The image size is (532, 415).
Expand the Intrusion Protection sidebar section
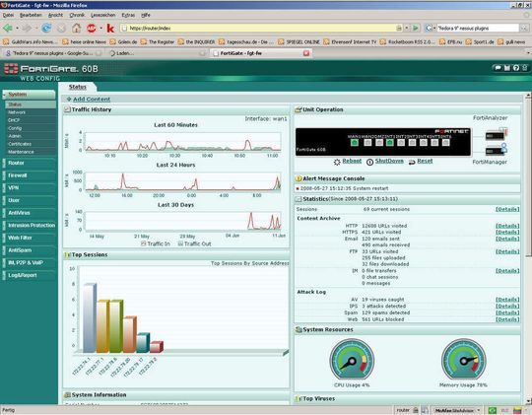[x=29, y=225]
